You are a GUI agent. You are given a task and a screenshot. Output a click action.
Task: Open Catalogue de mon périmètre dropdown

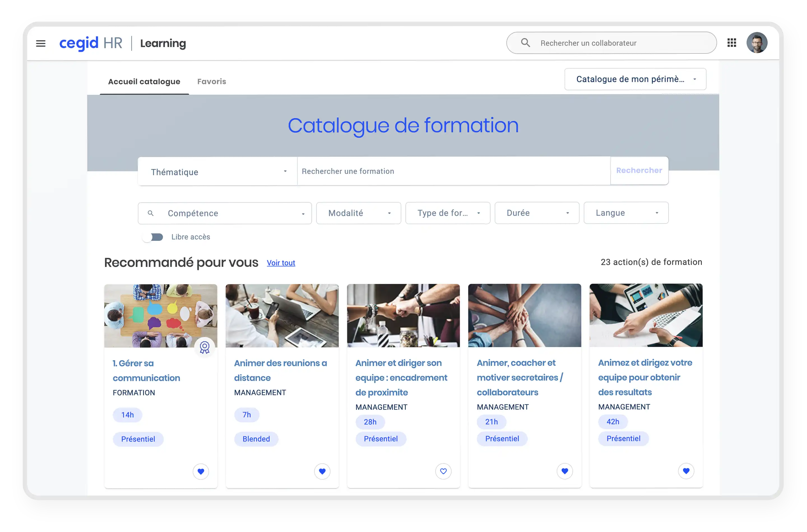point(635,79)
